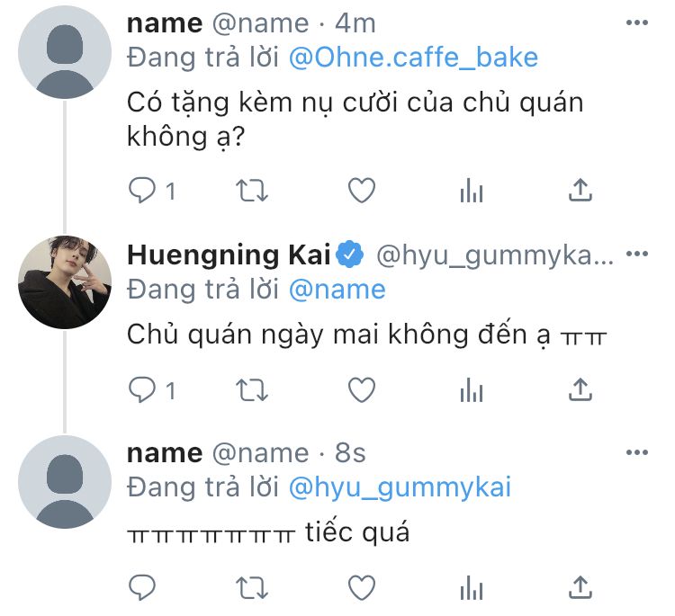
Task: Click the Huengning Kai display name
Action: tap(229, 254)
